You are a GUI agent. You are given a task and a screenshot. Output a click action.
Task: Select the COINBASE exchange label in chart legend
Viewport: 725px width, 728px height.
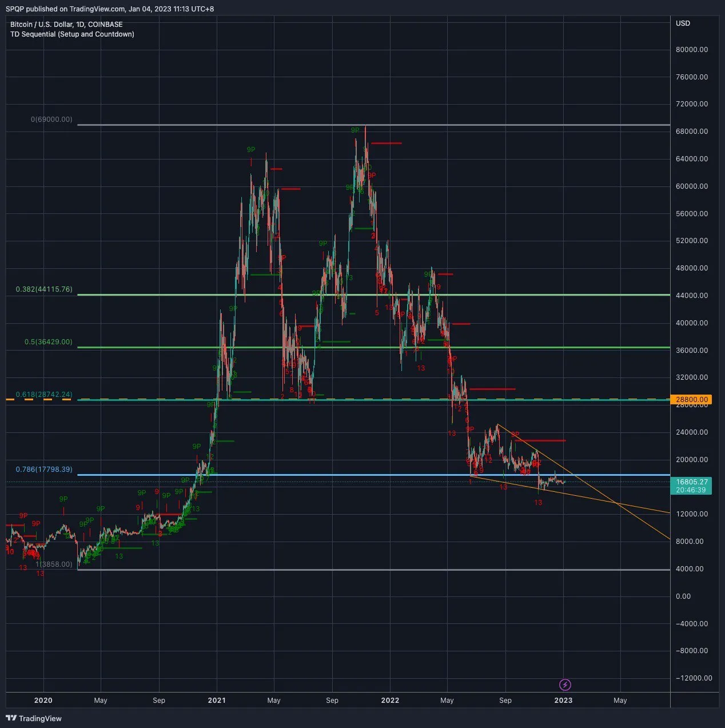point(103,25)
